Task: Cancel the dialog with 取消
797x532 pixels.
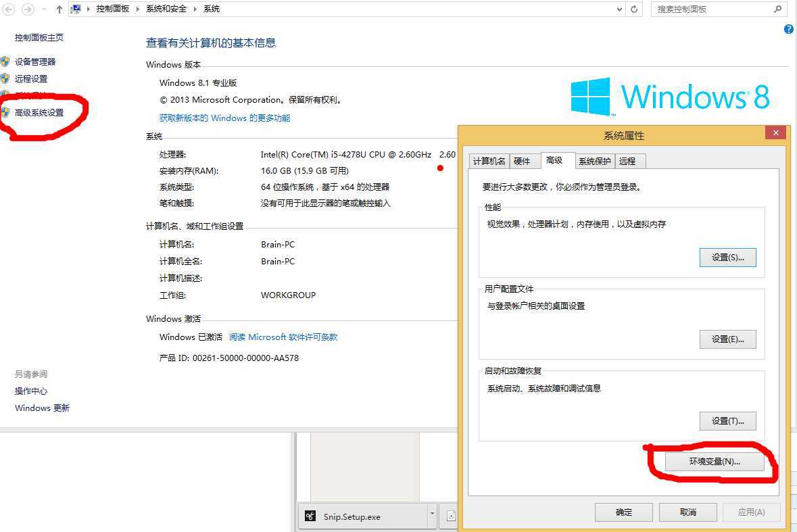Action: (x=688, y=512)
